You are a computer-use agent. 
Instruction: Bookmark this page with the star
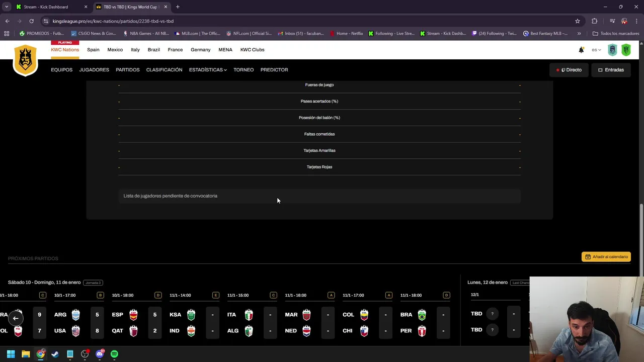coord(578,21)
